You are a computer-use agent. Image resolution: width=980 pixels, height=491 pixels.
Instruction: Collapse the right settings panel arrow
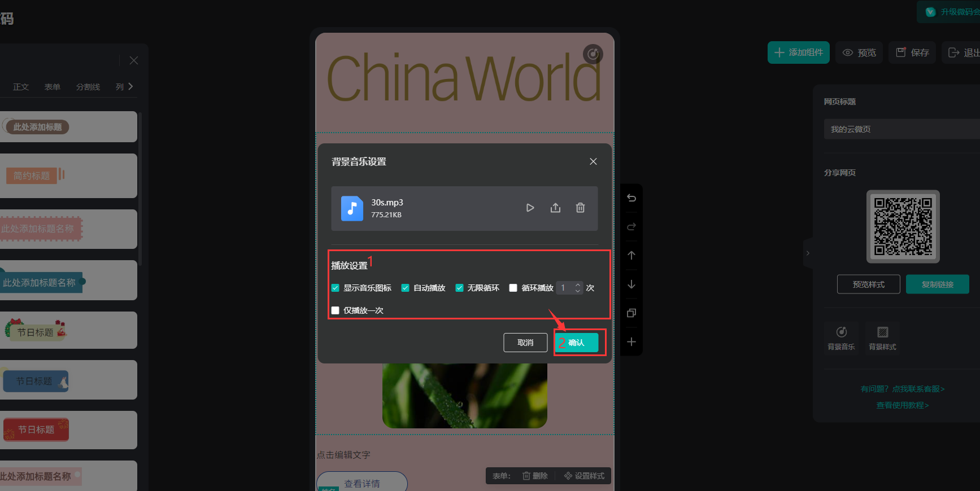(808, 253)
